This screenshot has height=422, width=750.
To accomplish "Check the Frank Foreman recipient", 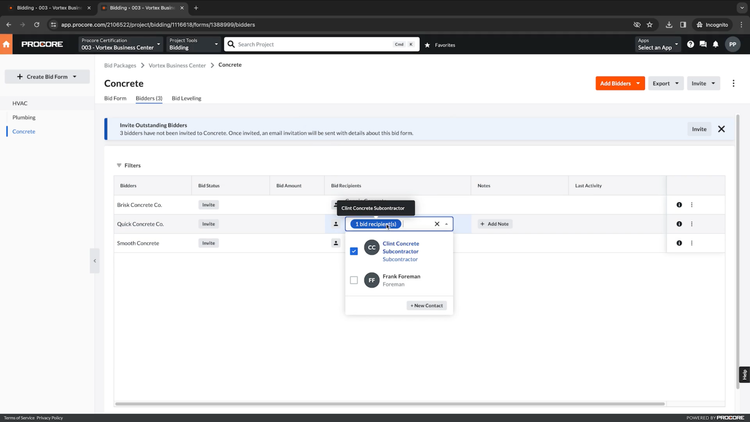I will [x=354, y=280].
